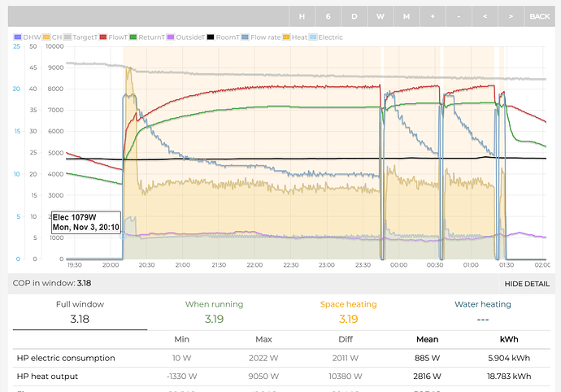Screen dimensions: 561x392
Task: Open the Space heating COP tab
Action: (346, 312)
